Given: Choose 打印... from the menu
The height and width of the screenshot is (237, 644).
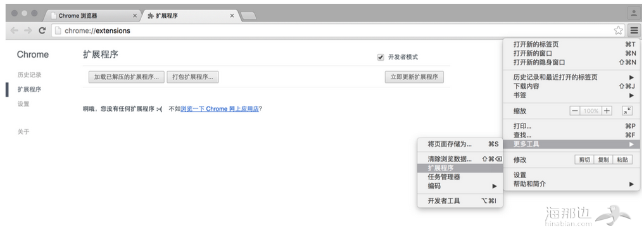Looking at the screenshot, I should (572, 126).
